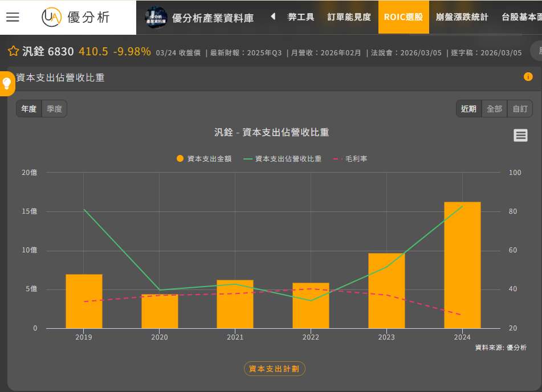Open the hamburger navigation menu
The image size is (542, 392).
[x=13, y=17]
